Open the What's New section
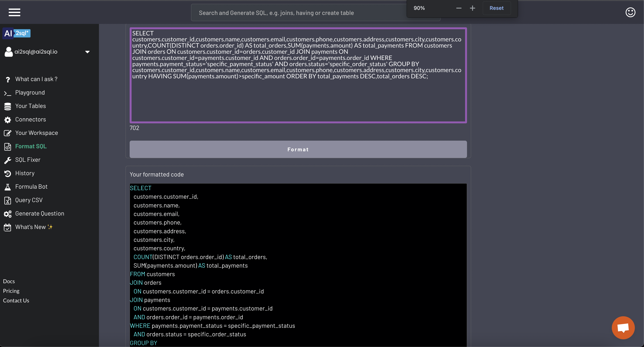 coord(30,227)
